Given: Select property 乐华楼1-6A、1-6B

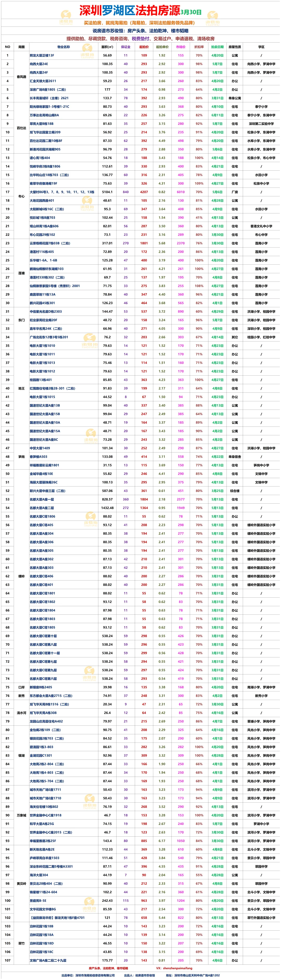Looking at the screenshot, I should (43, 260).
